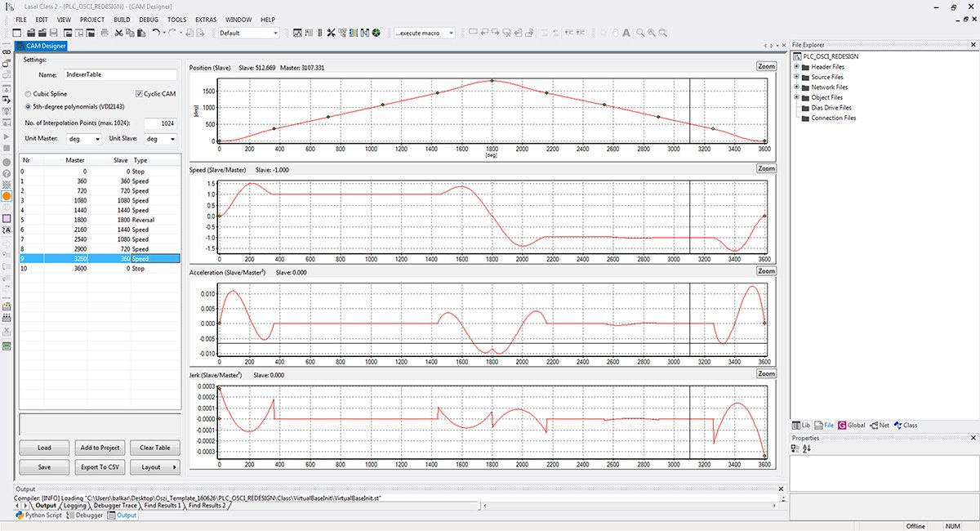This screenshot has width=980, height=531.
Task: Select 5th-degree polynomials (VDI2143) radio button
Action: 29,106
